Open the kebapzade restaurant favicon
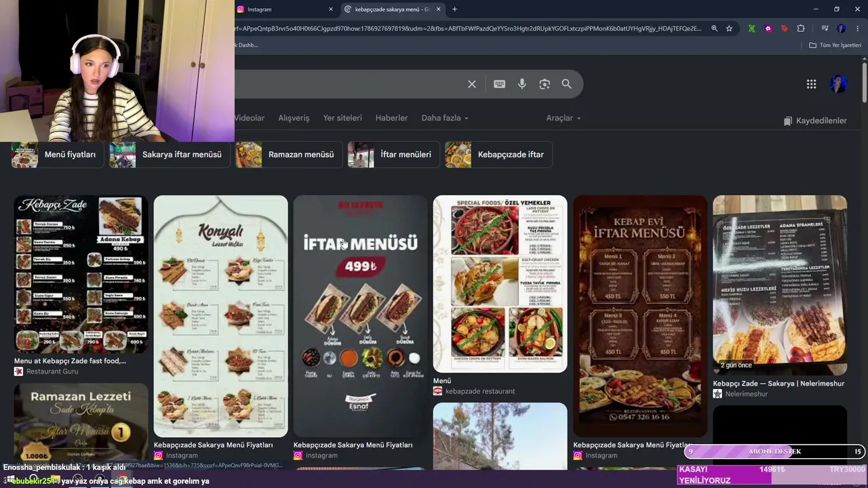Image resolution: width=868 pixels, height=488 pixels. tap(437, 391)
